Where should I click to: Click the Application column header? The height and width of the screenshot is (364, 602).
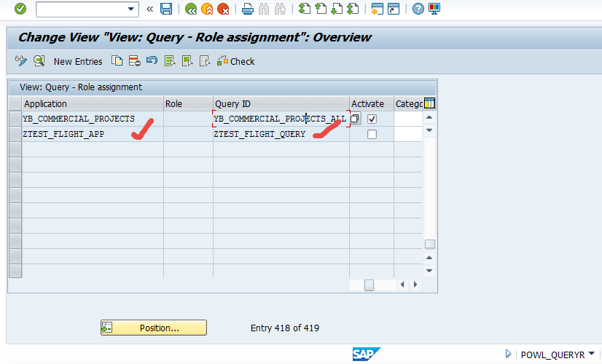[x=93, y=104]
